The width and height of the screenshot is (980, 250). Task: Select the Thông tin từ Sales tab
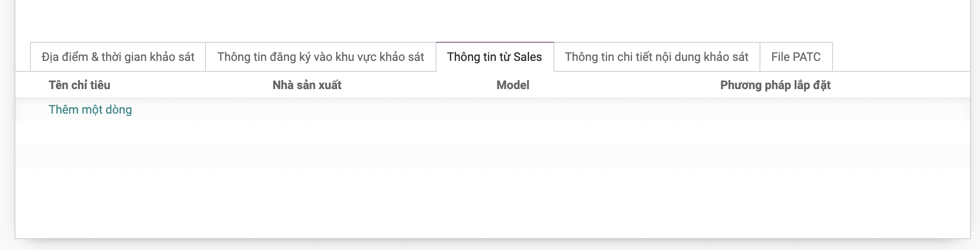click(x=495, y=57)
